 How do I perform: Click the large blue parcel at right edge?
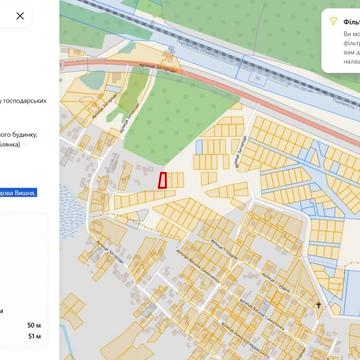(x=352, y=293)
